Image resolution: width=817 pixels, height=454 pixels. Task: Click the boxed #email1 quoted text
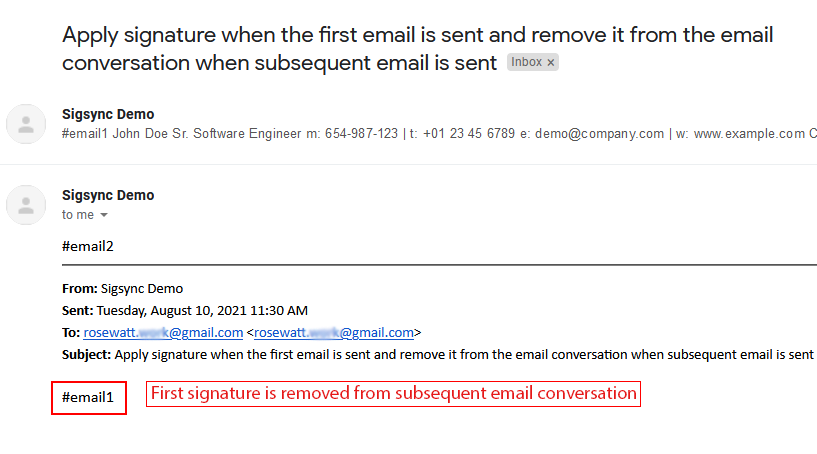coord(88,397)
